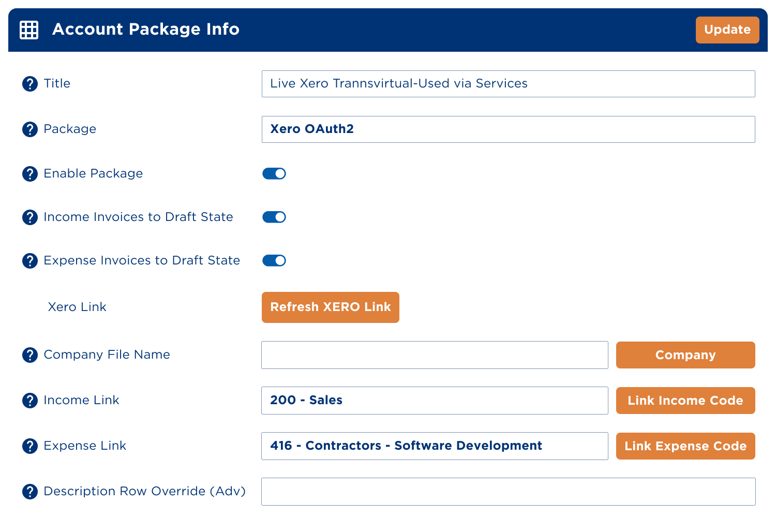Open help icon for Package
Viewport: 776px width, 532px height.
coord(30,129)
